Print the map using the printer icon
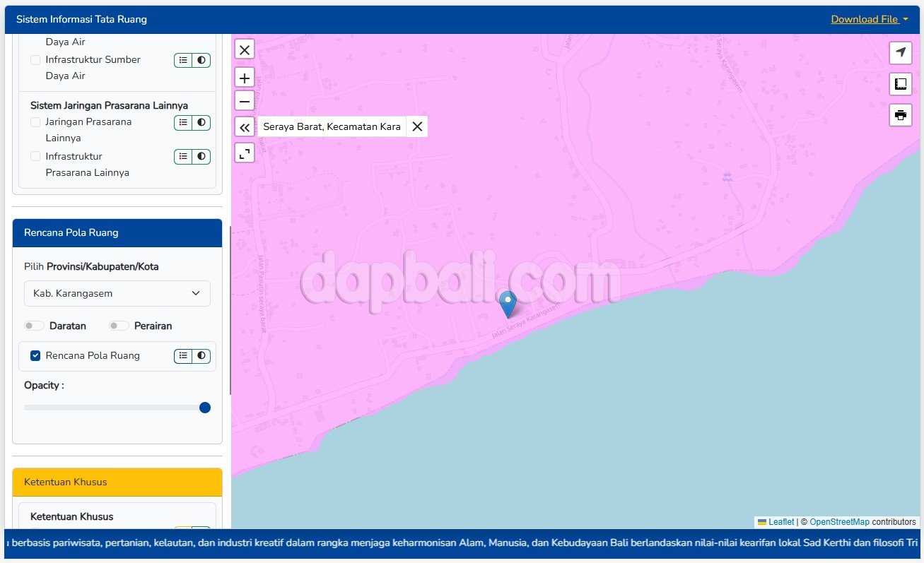The height and width of the screenshot is (563, 924). tap(900, 115)
